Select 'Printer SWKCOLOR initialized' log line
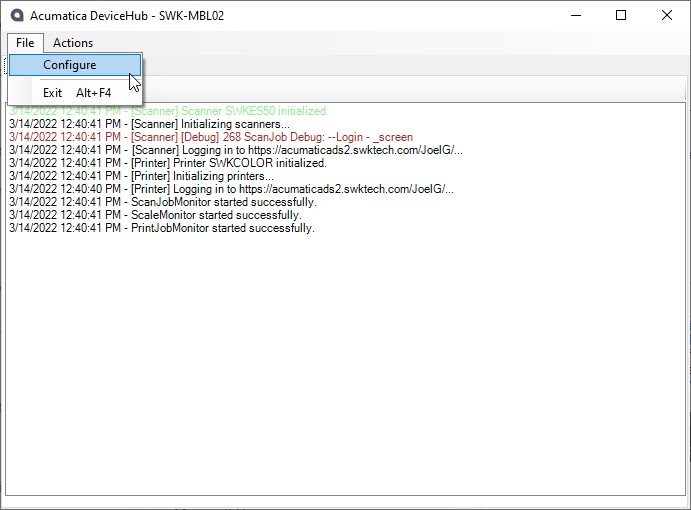This screenshot has height=510, width=691. [167, 163]
